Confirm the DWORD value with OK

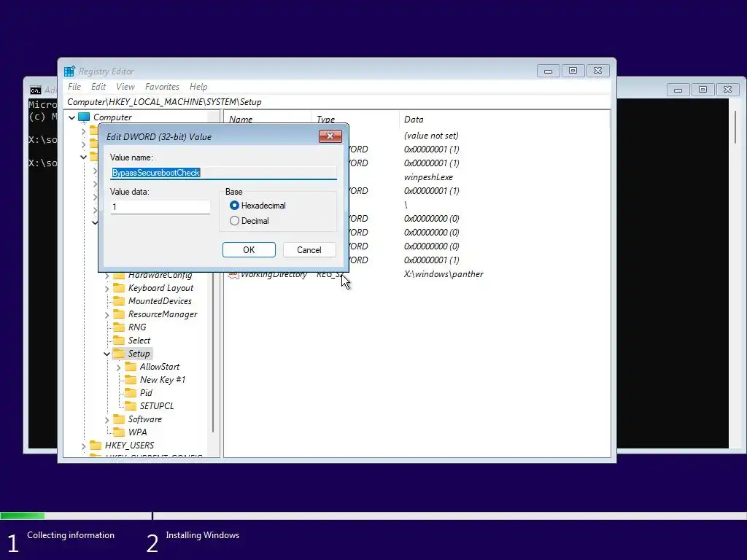[249, 249]
